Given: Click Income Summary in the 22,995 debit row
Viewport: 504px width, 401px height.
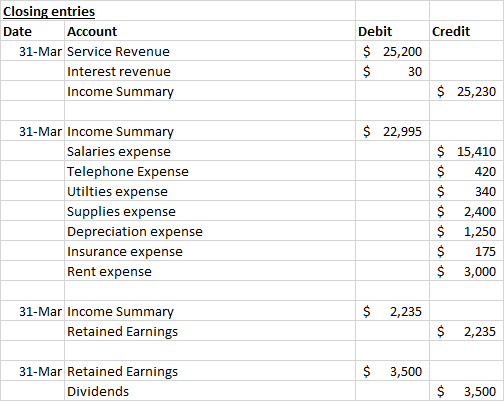Looking at the screenshot, I should (x=210, y=131).
